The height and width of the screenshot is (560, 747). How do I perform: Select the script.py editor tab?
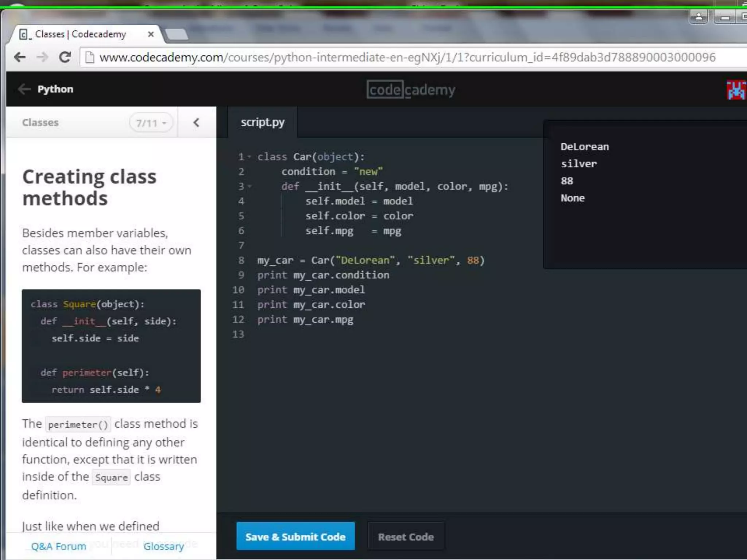[263, 122]
